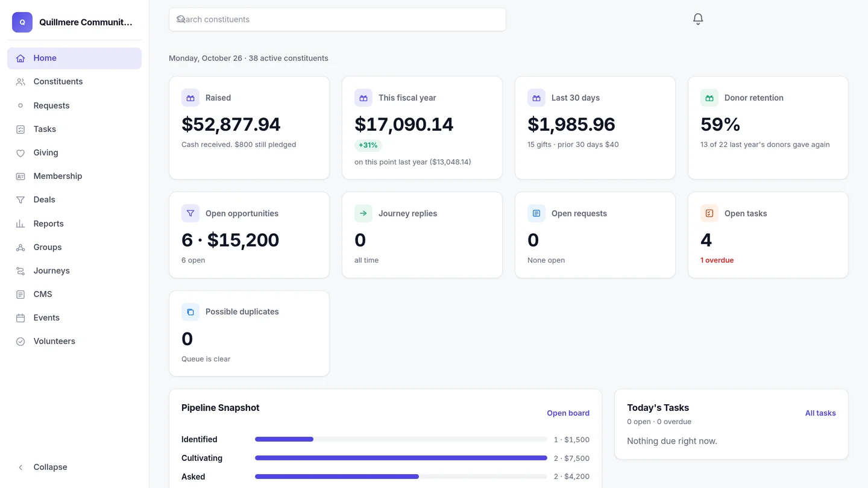Click the Reports bar chart icon

tap(20, 224)
